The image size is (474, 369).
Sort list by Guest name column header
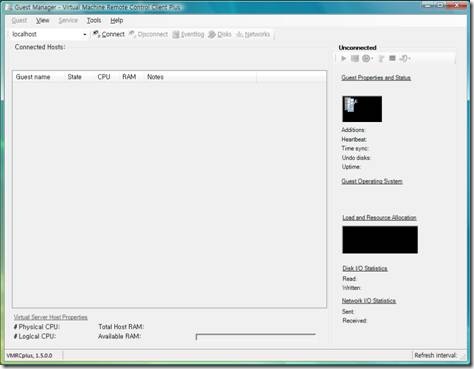[33, 77]
